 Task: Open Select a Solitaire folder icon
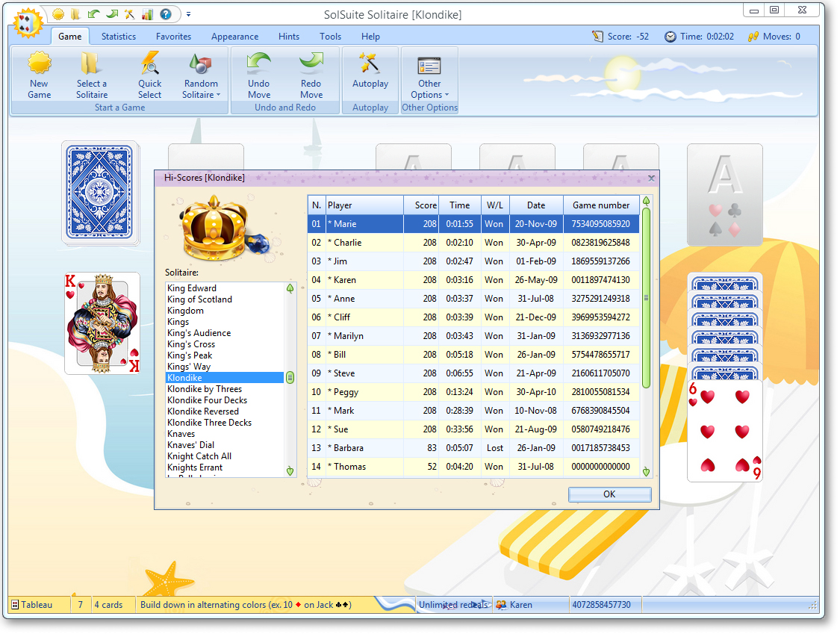[91, 63]
